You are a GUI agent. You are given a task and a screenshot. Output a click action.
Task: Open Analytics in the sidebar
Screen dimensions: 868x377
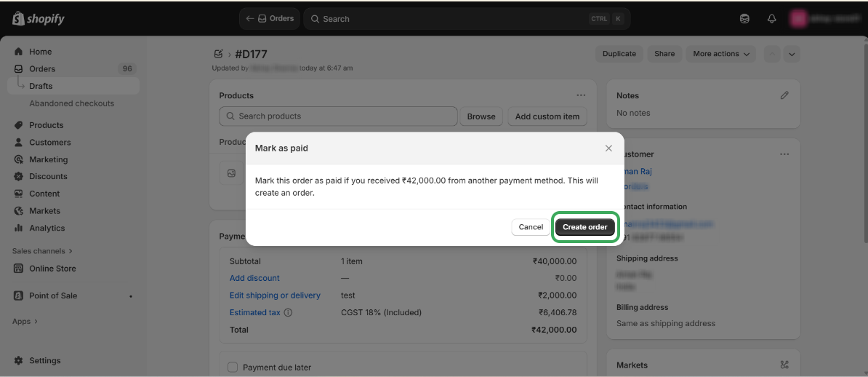click(x=47, y=228)
